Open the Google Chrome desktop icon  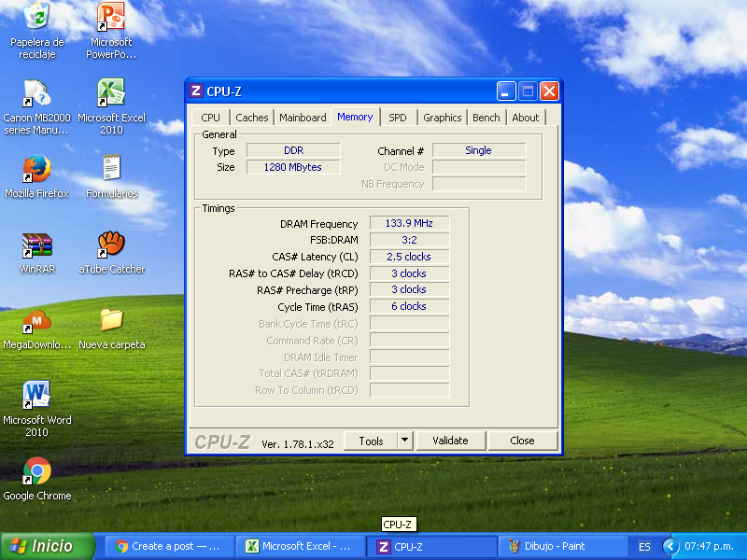[37, 472]
